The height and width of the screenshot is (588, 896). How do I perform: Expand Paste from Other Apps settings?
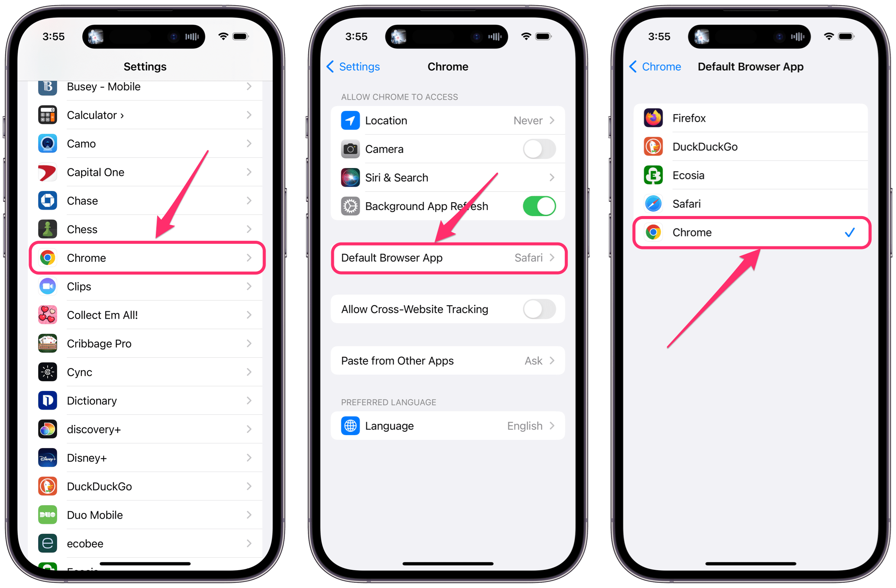(x=448, y=360)
